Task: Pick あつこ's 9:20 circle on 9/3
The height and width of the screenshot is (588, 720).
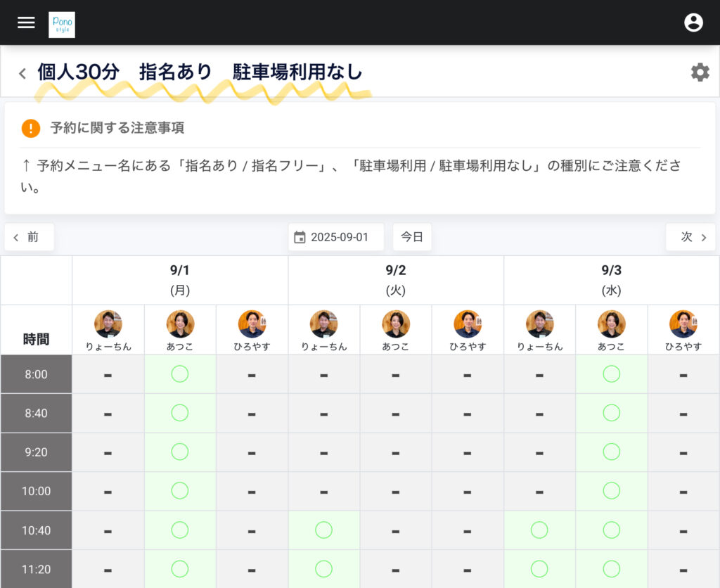Action: 612,452
